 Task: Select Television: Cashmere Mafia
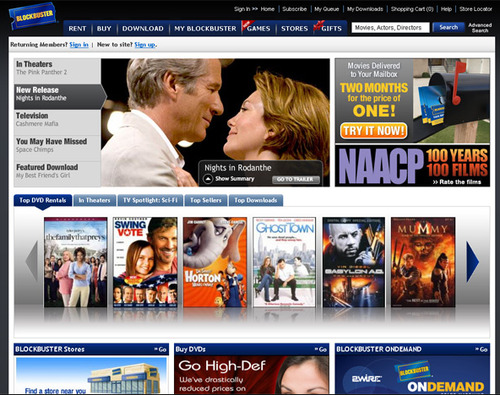coord(57,122)
